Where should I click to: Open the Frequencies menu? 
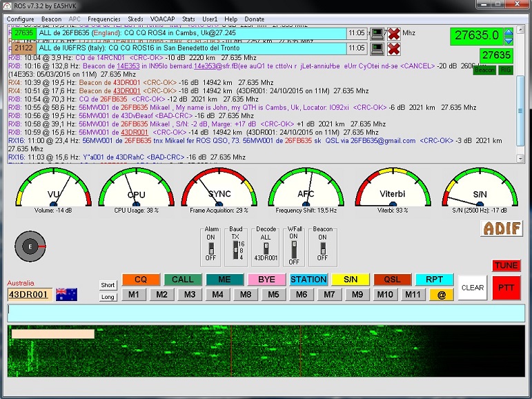click(104, 19)
